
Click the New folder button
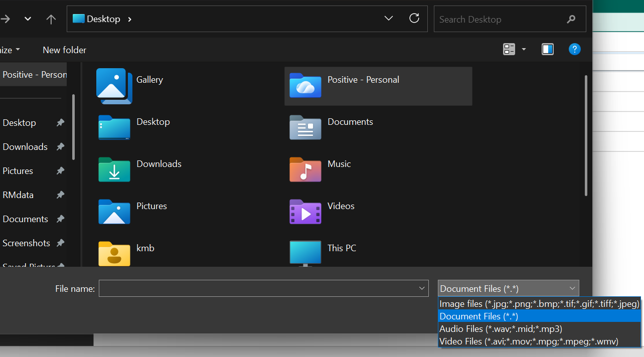(x=64, y=50)
